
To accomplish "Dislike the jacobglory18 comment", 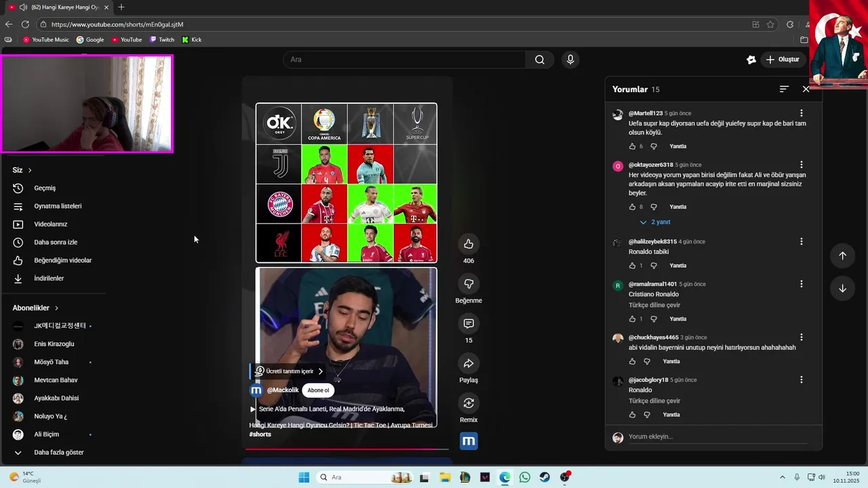I will [x=647, y=415].
